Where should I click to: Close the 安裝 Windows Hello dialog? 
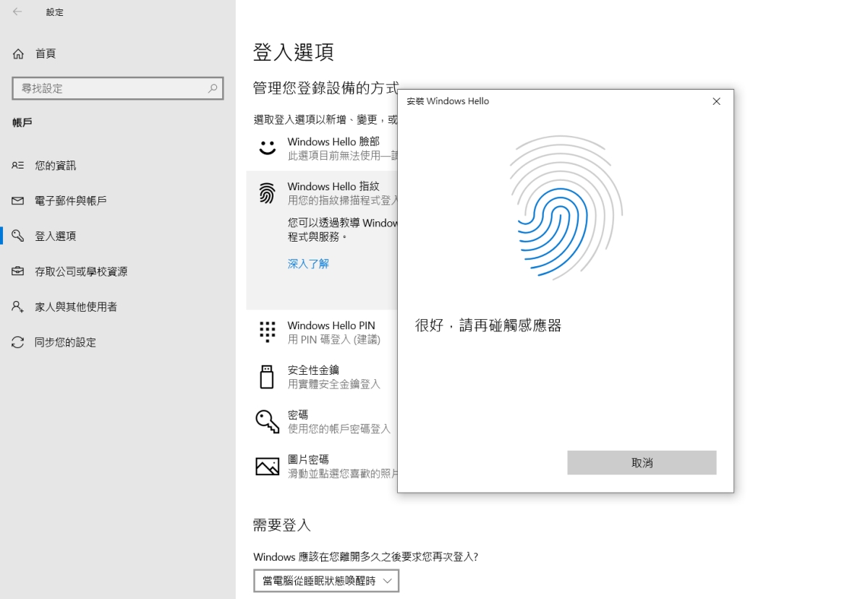716,101
